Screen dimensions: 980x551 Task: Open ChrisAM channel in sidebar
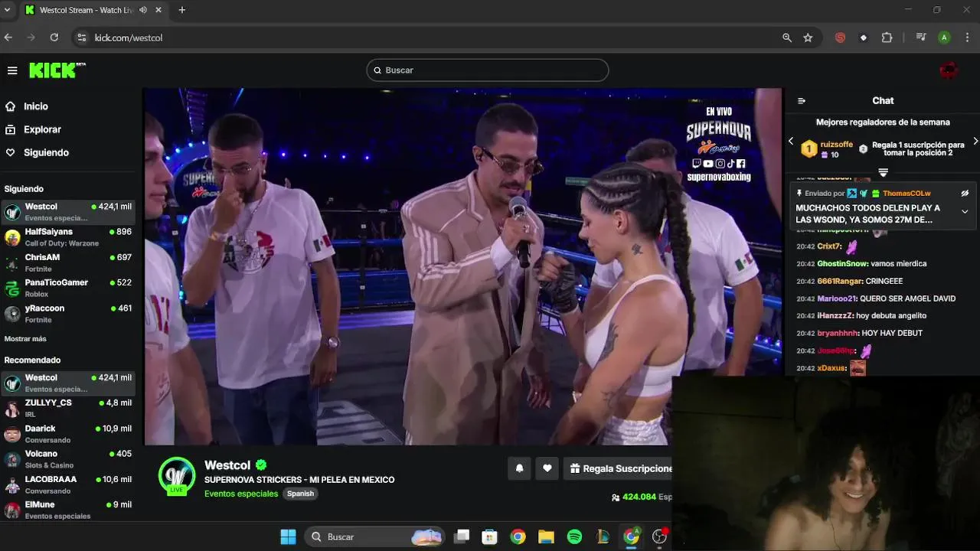pos(69,262)
